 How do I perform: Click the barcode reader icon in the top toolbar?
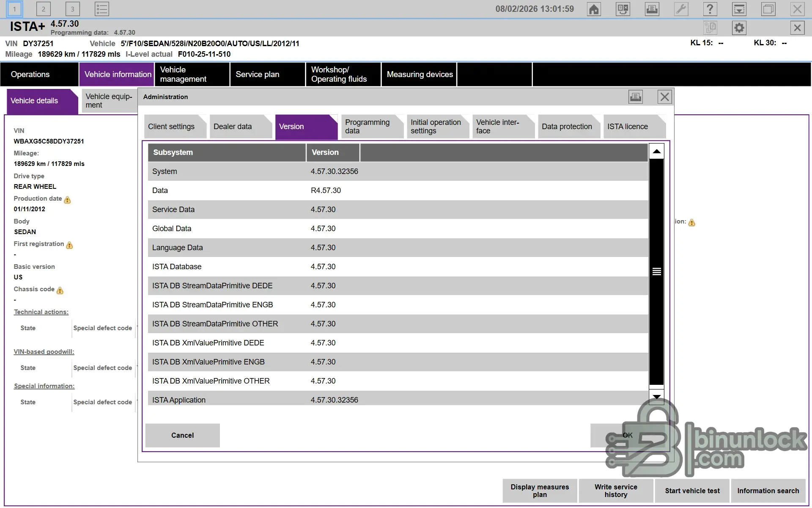[x=622, y=8]
